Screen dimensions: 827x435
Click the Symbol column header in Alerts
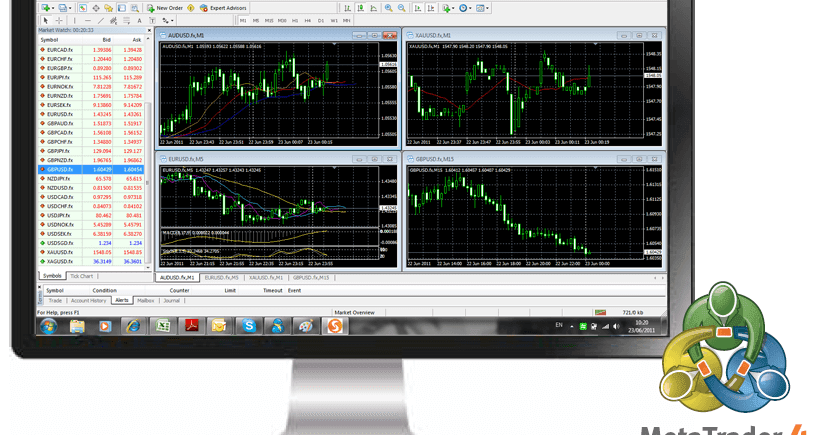coord(55,291)
